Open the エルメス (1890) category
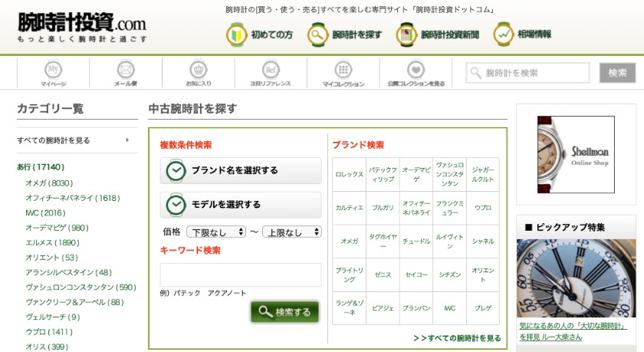 53,243
